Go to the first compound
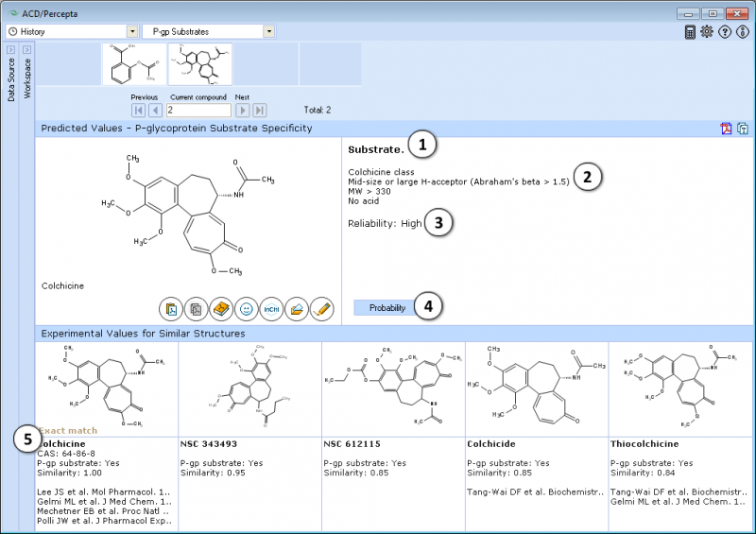This screenshot has width=756, height=534. click(x=138, y=111)
